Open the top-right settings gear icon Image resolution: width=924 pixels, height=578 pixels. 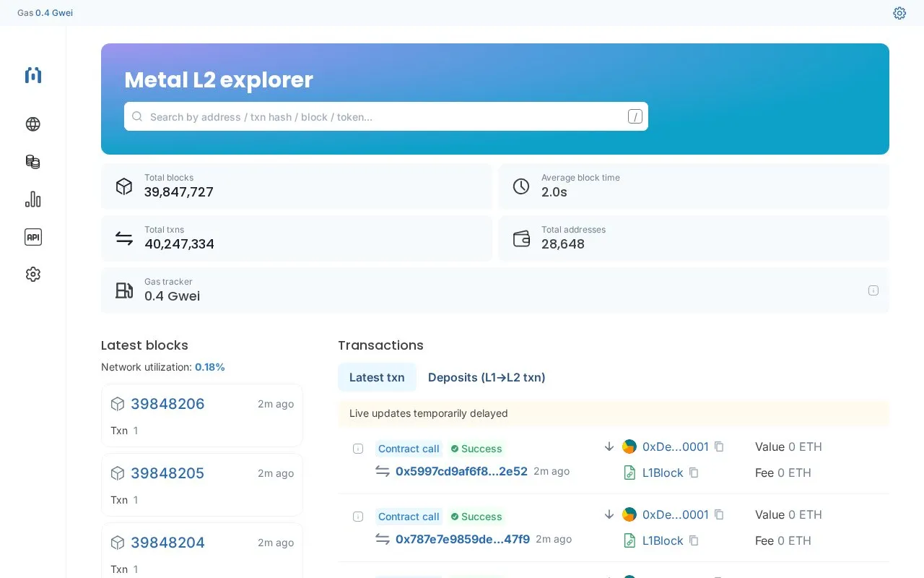pos(899,13)
